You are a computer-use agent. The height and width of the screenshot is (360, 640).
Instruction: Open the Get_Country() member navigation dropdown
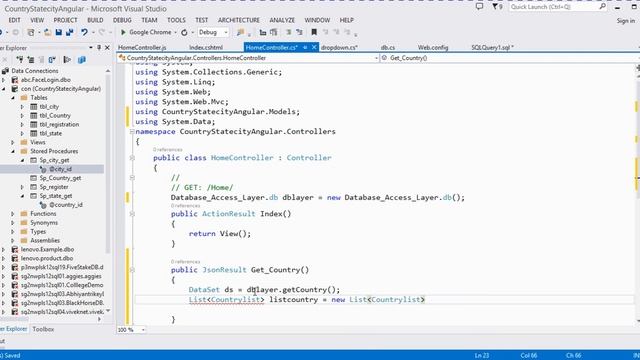click(x=509, y=58)
